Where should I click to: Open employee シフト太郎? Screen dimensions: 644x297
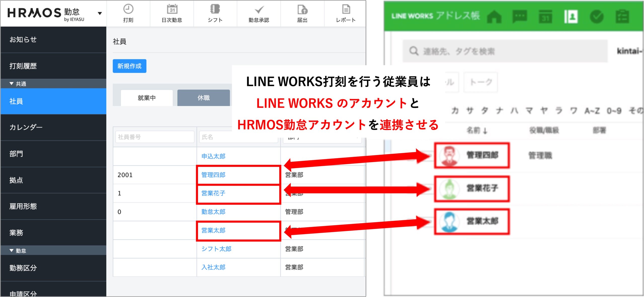pos(216,249)
